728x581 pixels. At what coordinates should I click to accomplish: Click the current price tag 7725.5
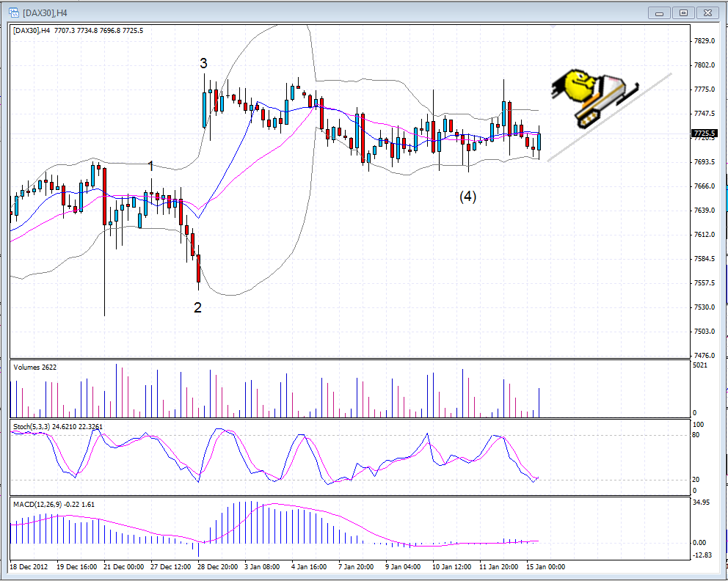click(705, 134)
